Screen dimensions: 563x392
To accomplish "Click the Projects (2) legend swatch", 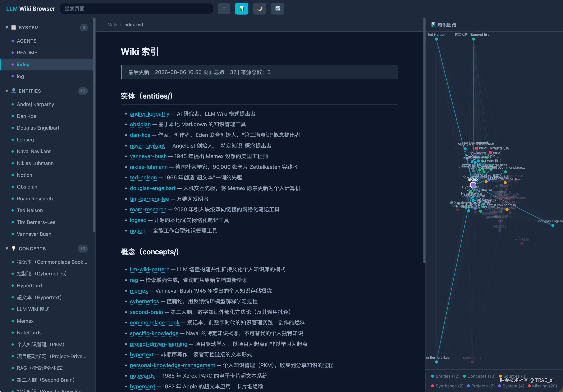I will (468, 386).
